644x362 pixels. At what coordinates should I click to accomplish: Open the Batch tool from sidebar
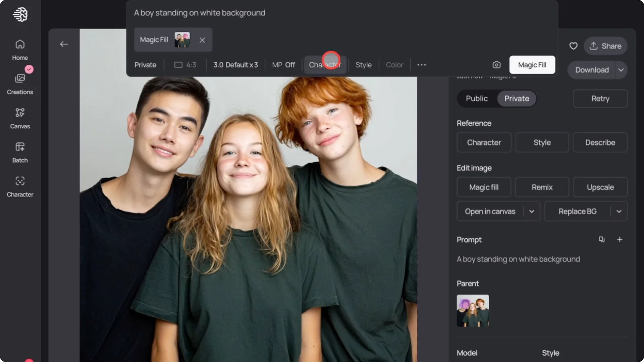point(20,152)
